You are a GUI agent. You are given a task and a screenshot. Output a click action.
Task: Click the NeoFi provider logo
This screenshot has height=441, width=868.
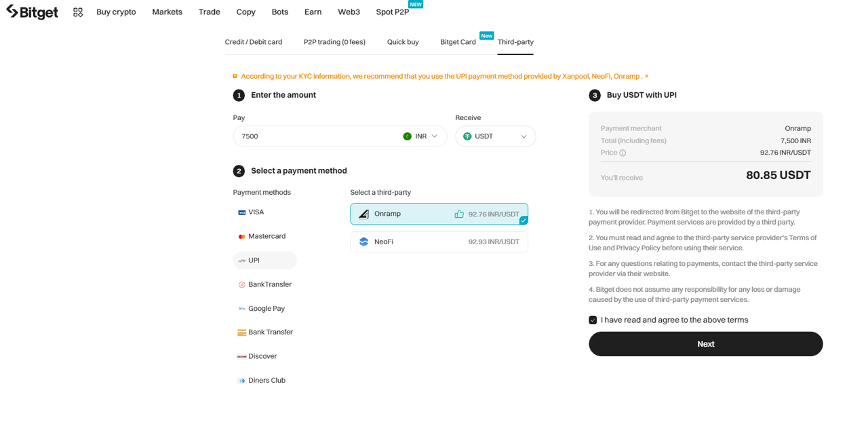coord(364,242)
